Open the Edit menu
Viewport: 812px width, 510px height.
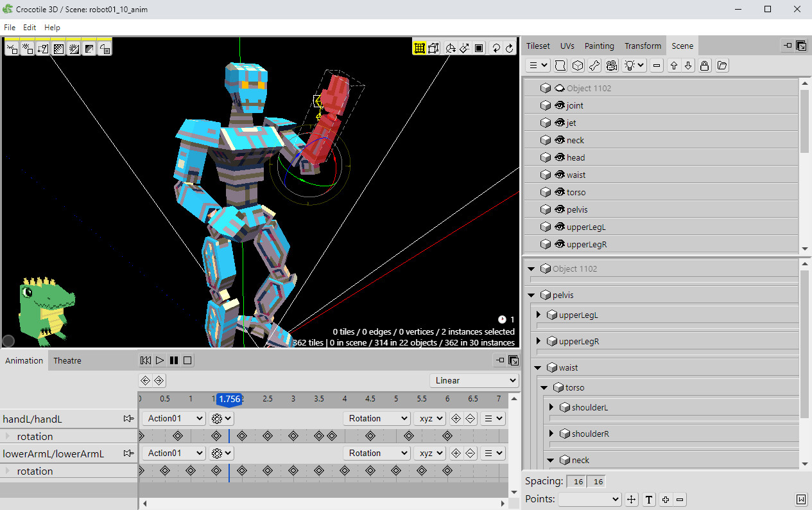(29, 27)
